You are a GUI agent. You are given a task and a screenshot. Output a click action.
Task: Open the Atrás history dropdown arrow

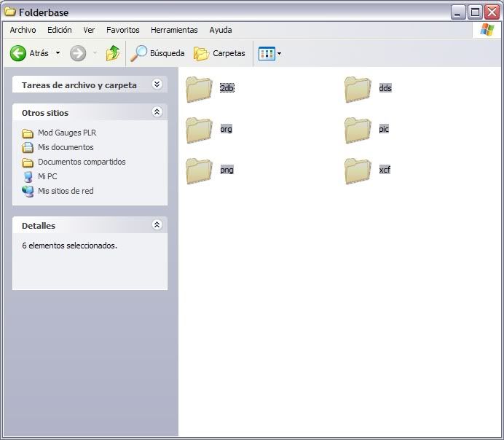(x=58, y=53)
